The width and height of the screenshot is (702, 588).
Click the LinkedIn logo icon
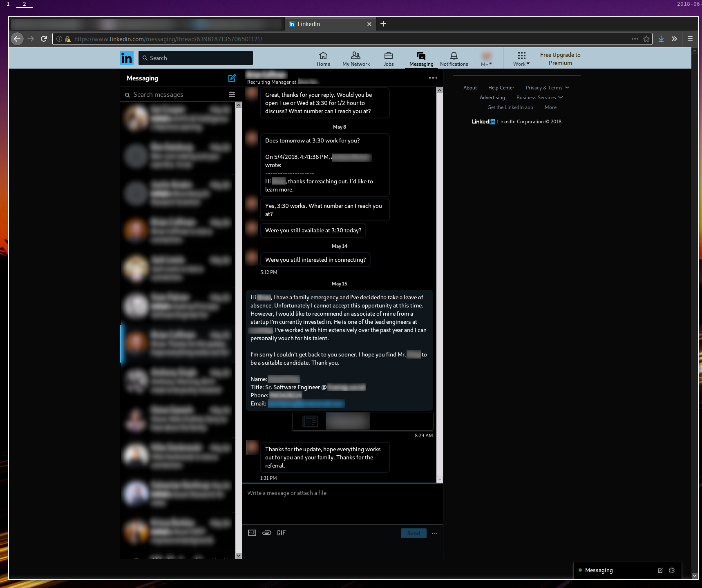(126, 58)
